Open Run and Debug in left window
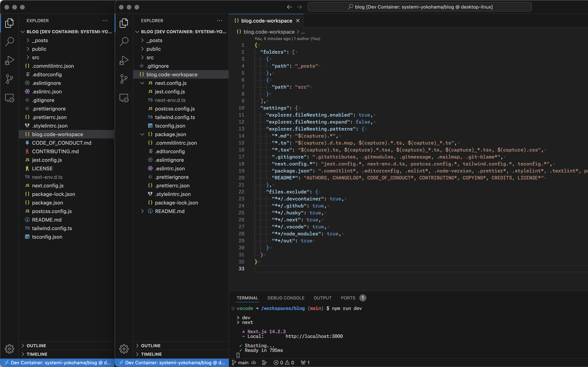Screen dimensions: 588x367 9,60
